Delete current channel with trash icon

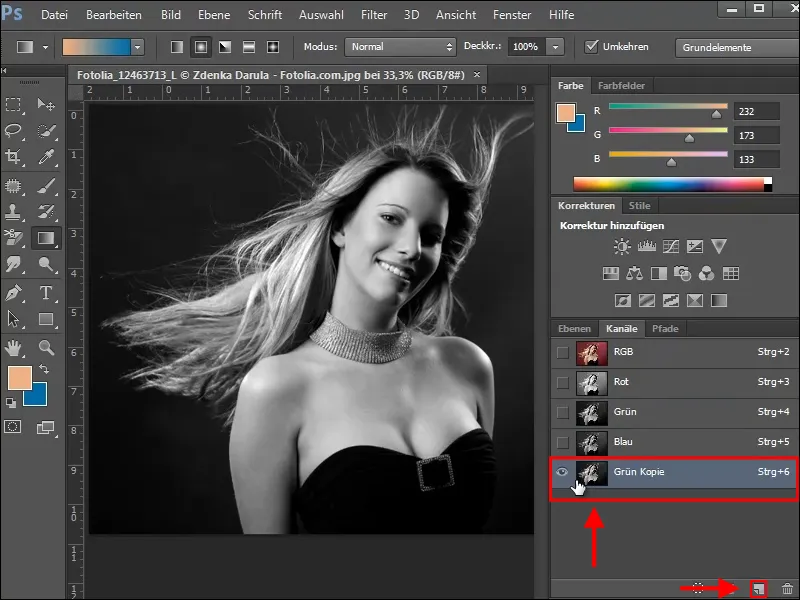coord(787,589)
